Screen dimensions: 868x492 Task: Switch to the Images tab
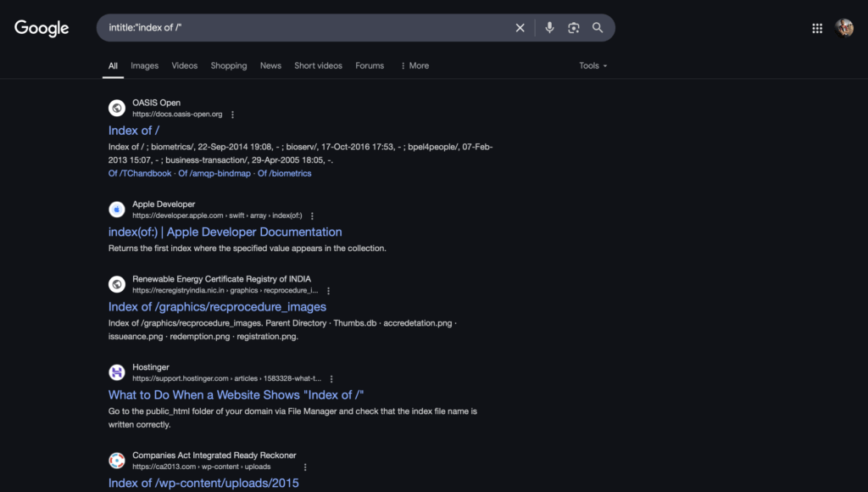tap(144, 65)
